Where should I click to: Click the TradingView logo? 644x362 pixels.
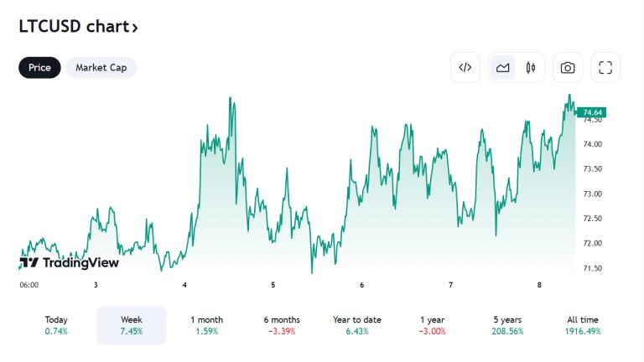[x=69, y=262]
